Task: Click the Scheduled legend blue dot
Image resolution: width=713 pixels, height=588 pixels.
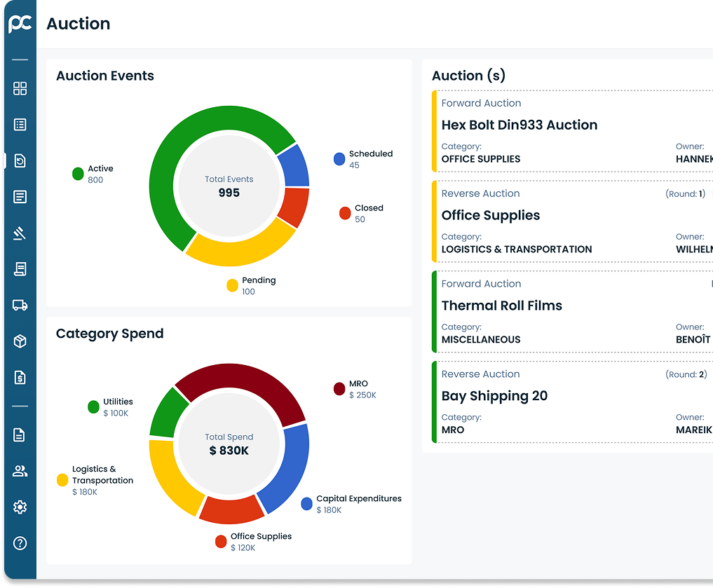Action: point(339,159)
